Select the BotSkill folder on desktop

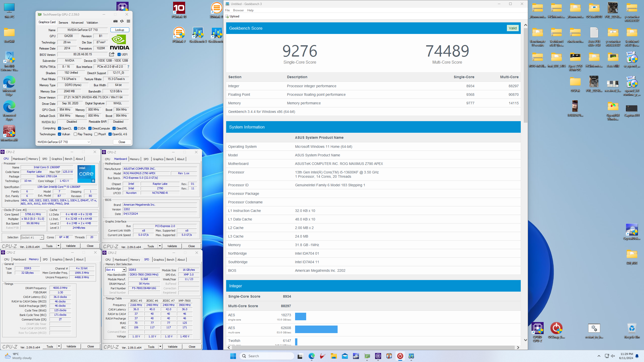tap(9, 35)
